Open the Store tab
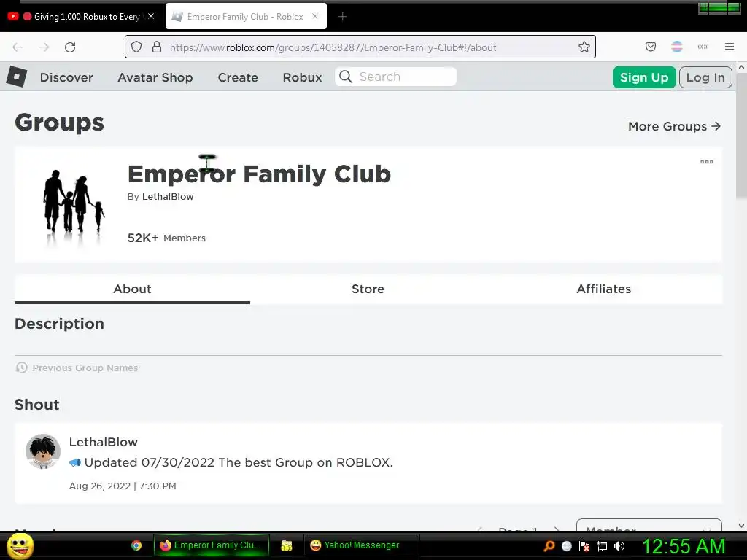Image resolution: width=747 pixels, height=560 pixels. pos(368,289)
